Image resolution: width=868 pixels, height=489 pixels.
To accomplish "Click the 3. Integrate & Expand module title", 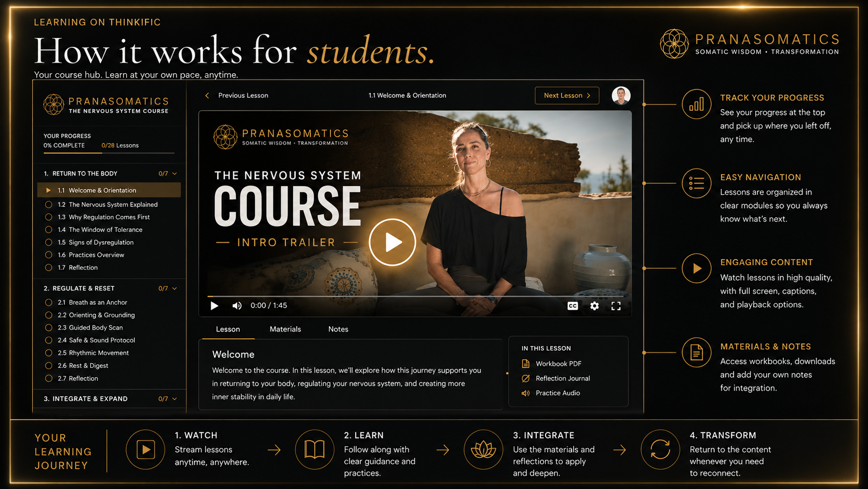I will [x=86, y=399].
